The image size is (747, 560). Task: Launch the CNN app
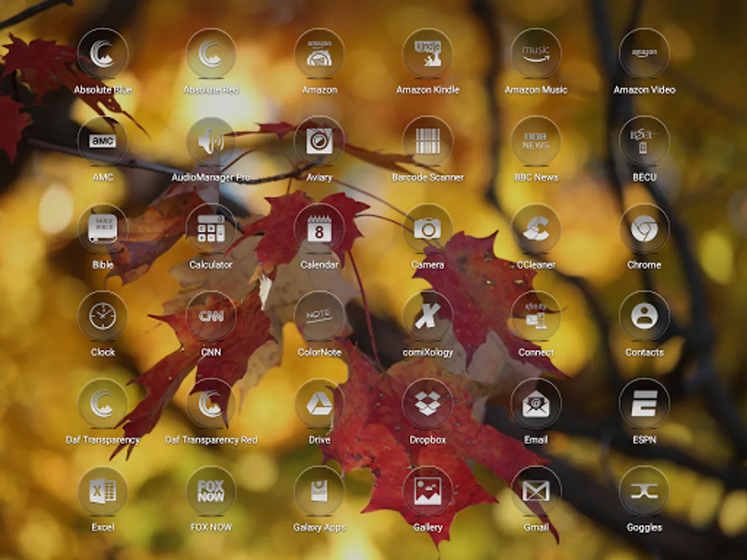[211, 316]
